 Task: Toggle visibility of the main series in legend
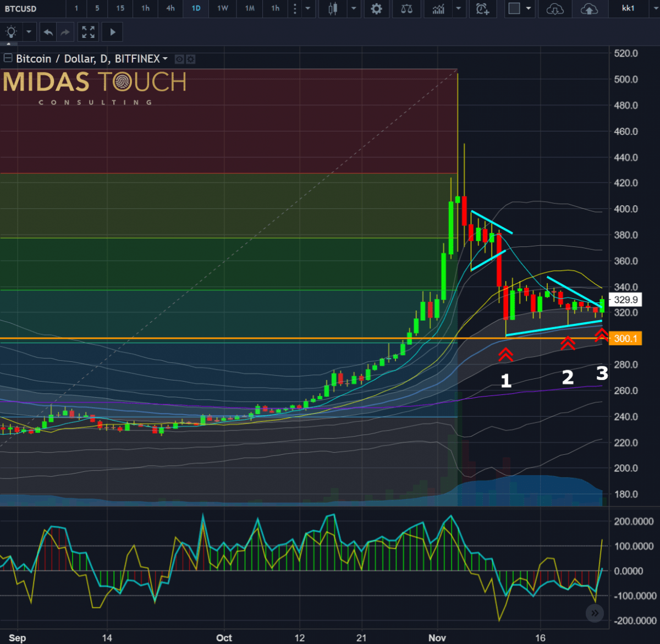click(x=179, y=59)
